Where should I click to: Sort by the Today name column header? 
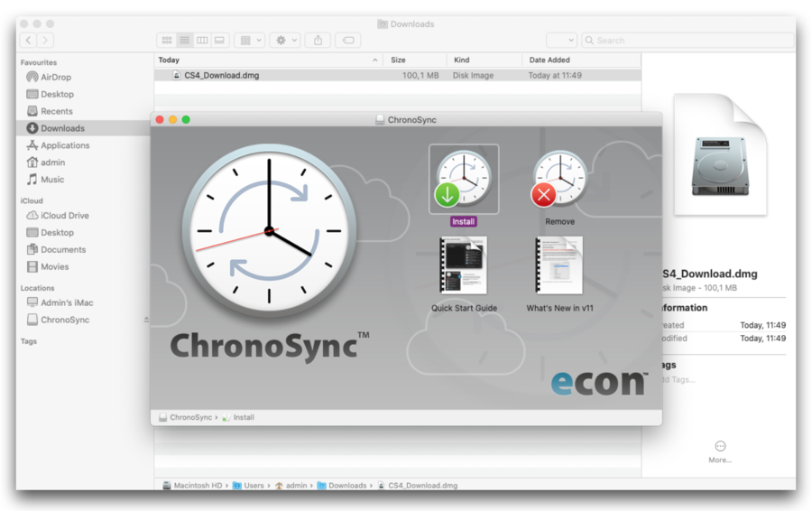pos(268,60)
